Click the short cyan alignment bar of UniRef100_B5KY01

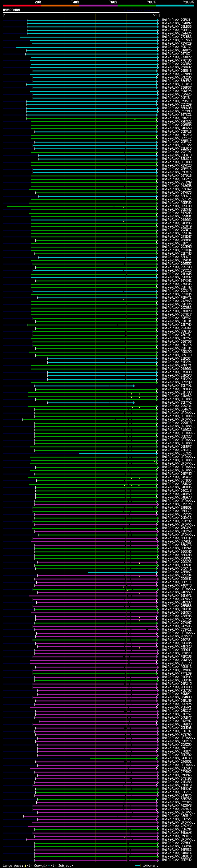tap(84, 386)
